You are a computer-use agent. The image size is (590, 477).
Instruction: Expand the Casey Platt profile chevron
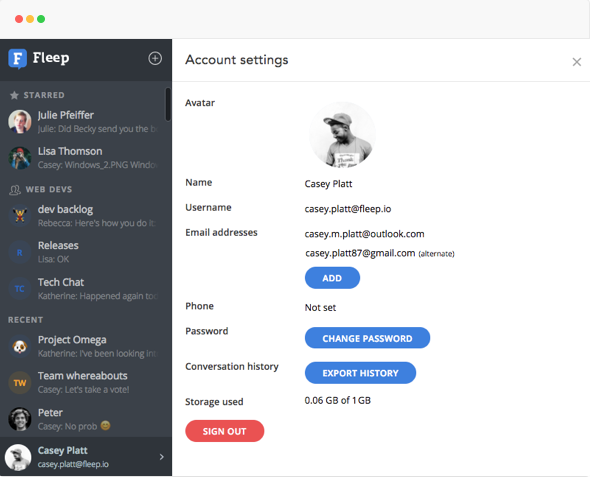pos(162,457)
